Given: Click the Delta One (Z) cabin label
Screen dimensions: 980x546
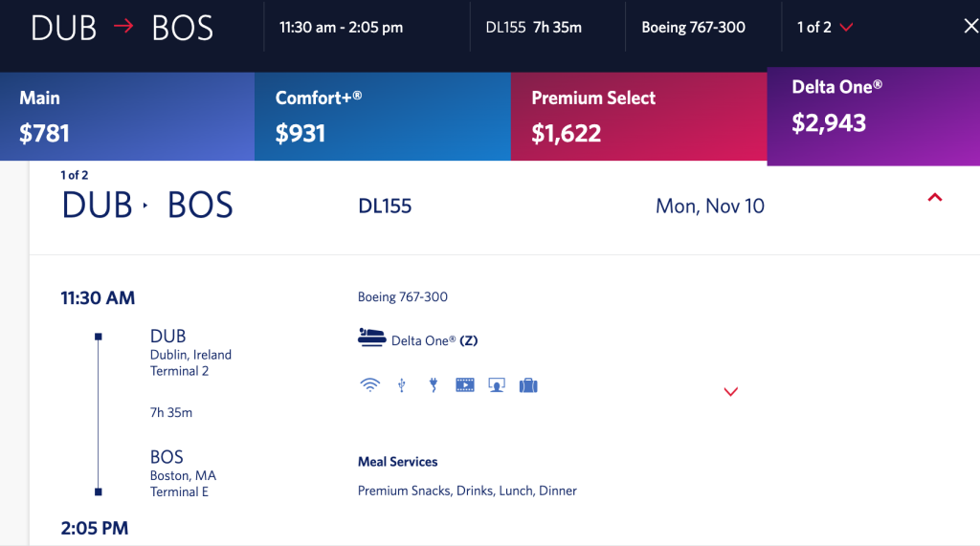Looking at the screenshot, I should (434, 340).
